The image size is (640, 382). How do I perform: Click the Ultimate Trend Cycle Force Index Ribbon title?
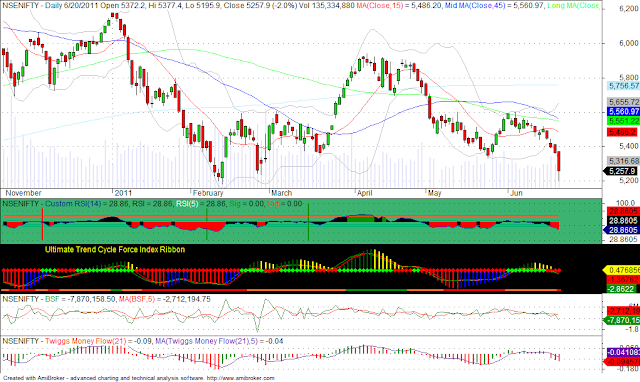(x=115, y=249)
